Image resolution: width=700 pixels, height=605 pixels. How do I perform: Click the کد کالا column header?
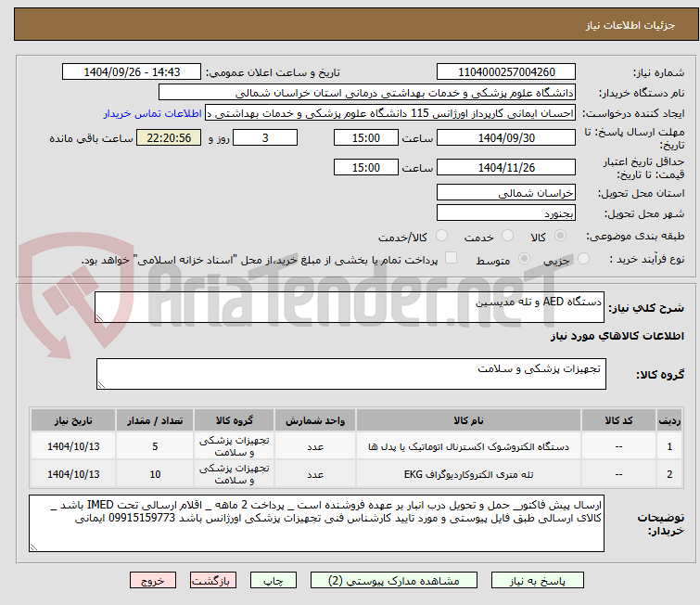(618, 420)
